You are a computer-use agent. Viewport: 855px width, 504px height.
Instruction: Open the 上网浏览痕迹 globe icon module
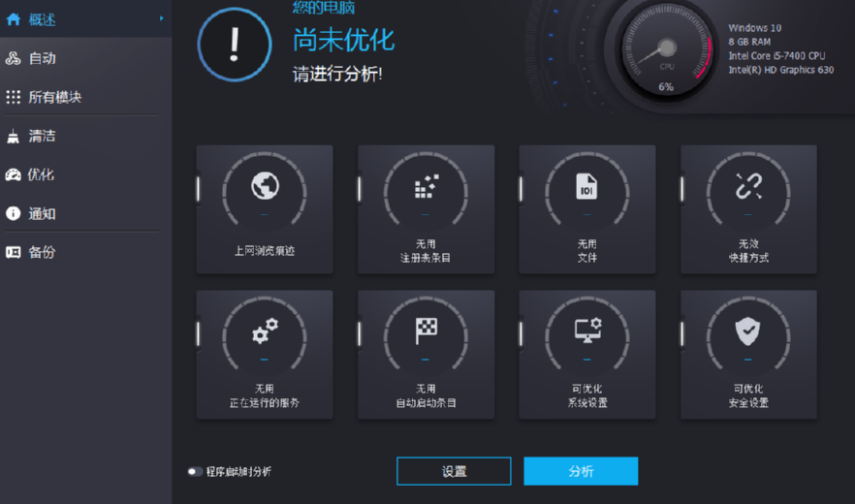265,185
